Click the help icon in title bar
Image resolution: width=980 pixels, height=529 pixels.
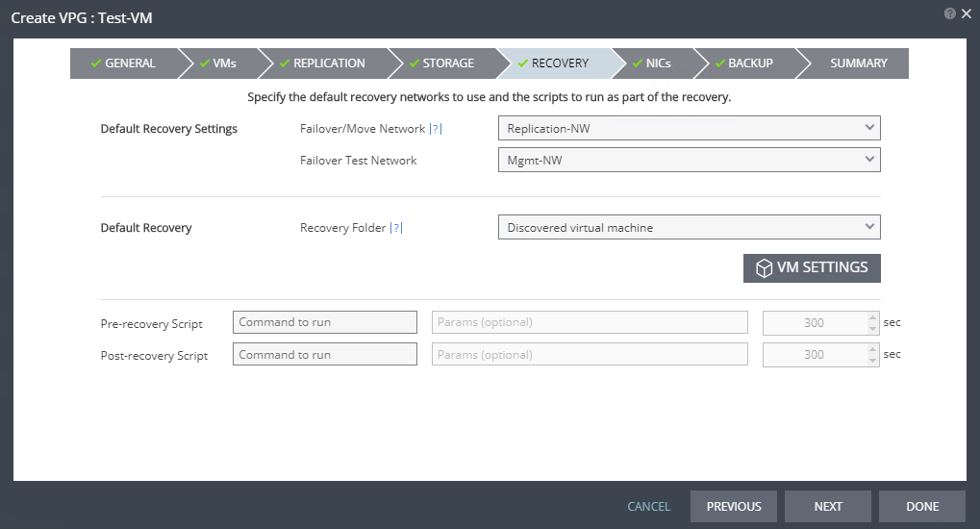[950, 13]
